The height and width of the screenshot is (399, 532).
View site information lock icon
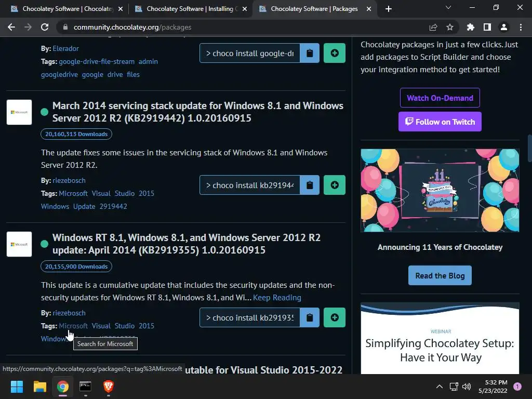pos(65,27)
